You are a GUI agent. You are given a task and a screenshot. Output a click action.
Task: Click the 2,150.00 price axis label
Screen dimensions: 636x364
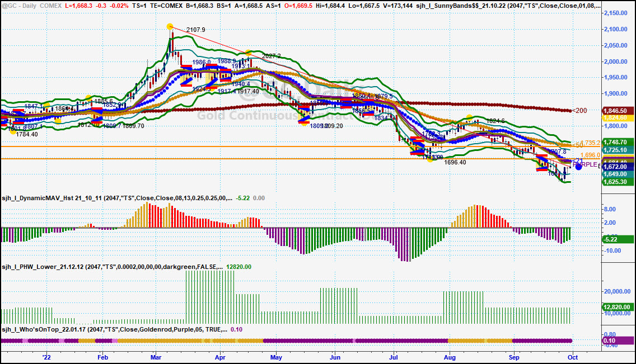click(x=615, y=13)
